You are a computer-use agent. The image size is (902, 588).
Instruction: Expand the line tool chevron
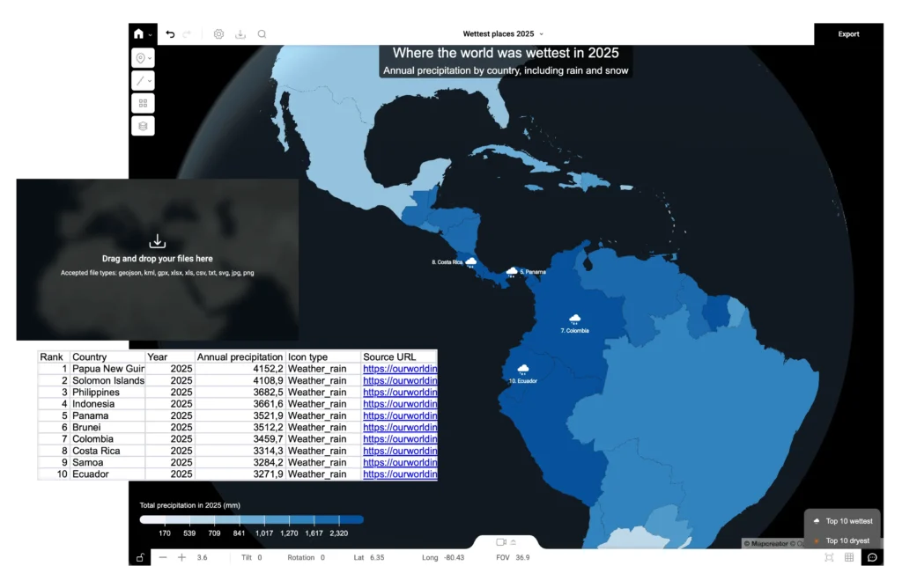tap(150, 81)
